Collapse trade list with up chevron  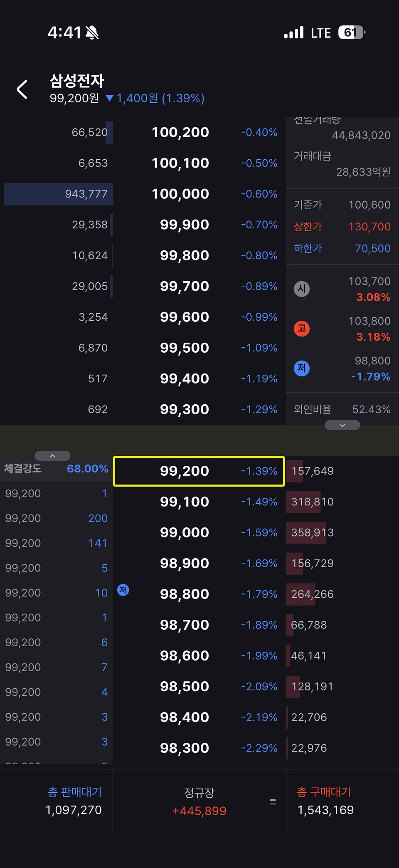point(53,456)
